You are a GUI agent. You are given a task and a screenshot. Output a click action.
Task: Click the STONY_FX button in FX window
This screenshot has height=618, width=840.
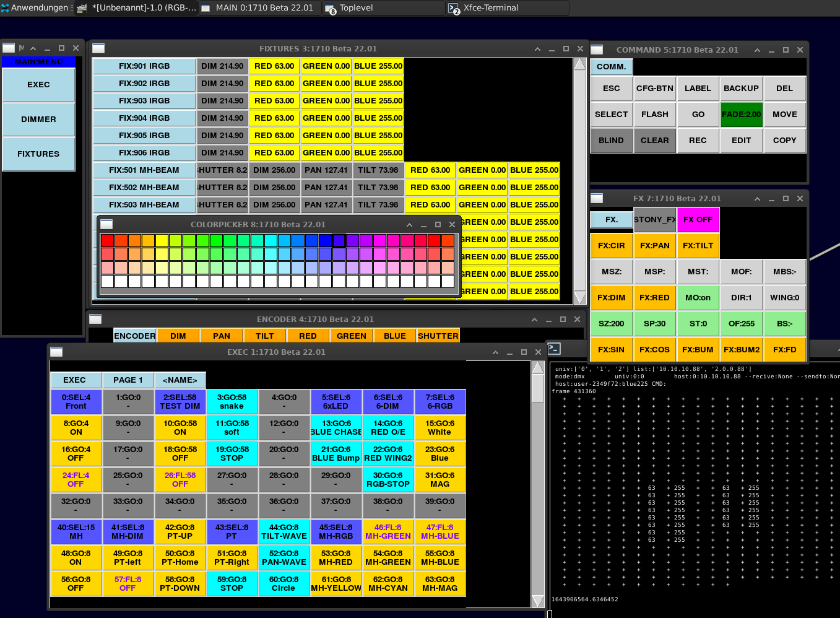(x=655, y=220)
